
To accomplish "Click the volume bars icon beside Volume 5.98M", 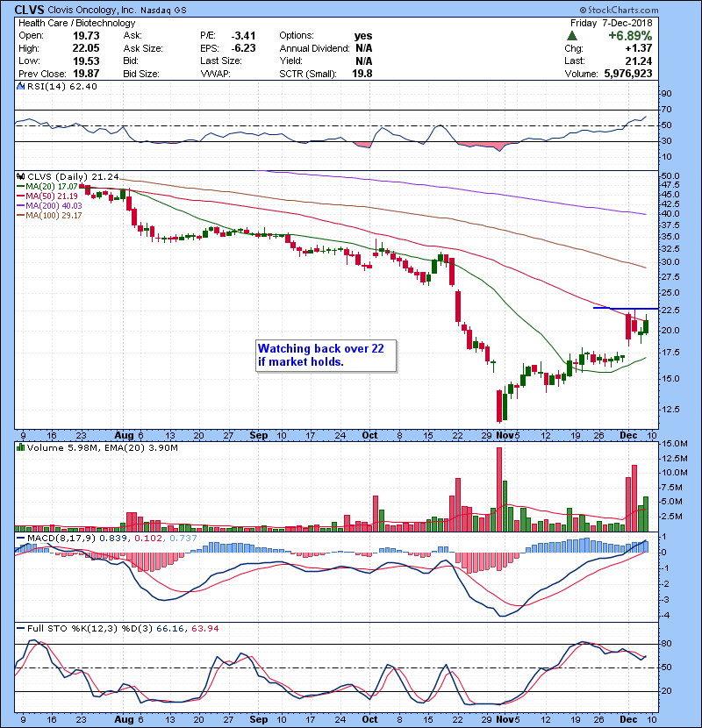I will point(20,447).
